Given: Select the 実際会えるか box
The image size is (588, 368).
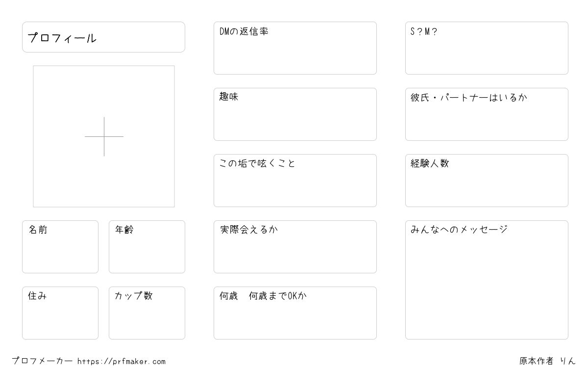Looking at the screenshot, I should 295,247.
